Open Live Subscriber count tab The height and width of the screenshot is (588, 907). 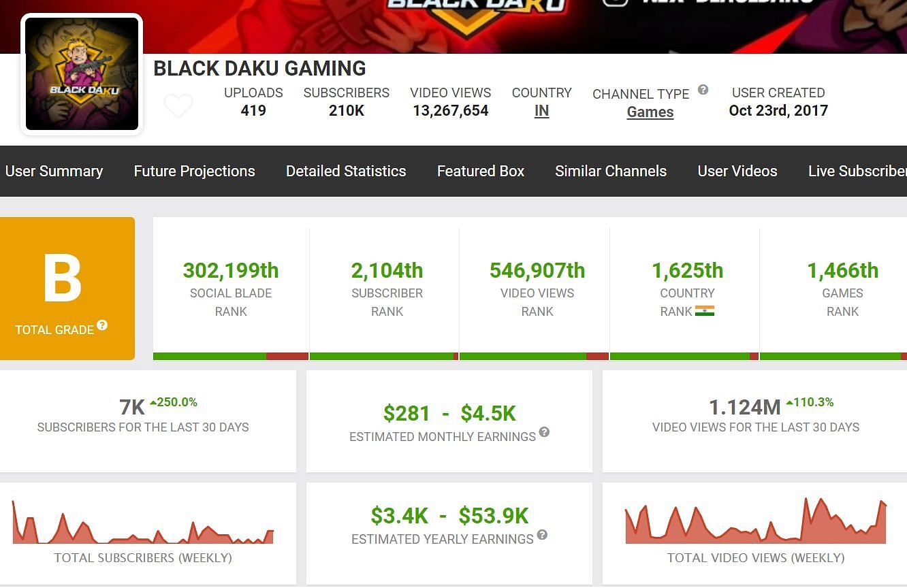[857, 171]
